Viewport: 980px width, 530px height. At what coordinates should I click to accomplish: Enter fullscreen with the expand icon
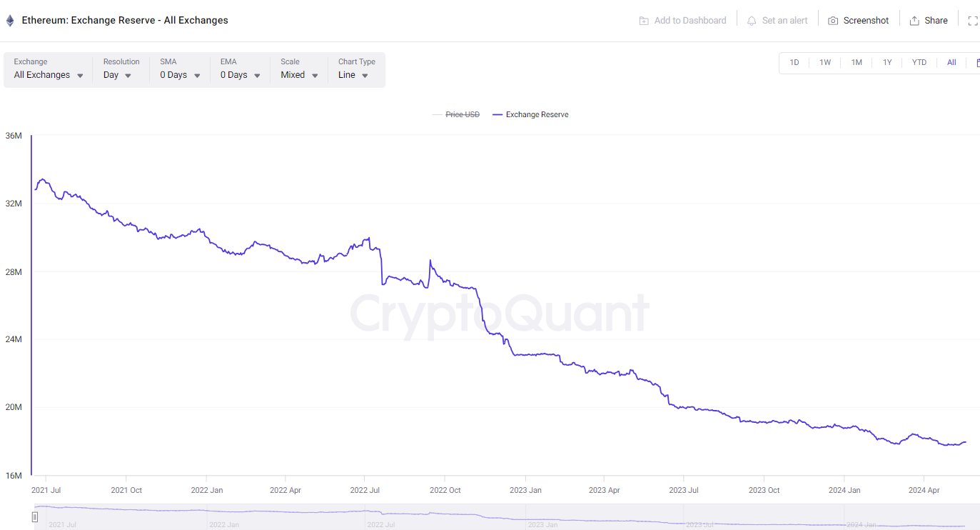tap(973, 21)
